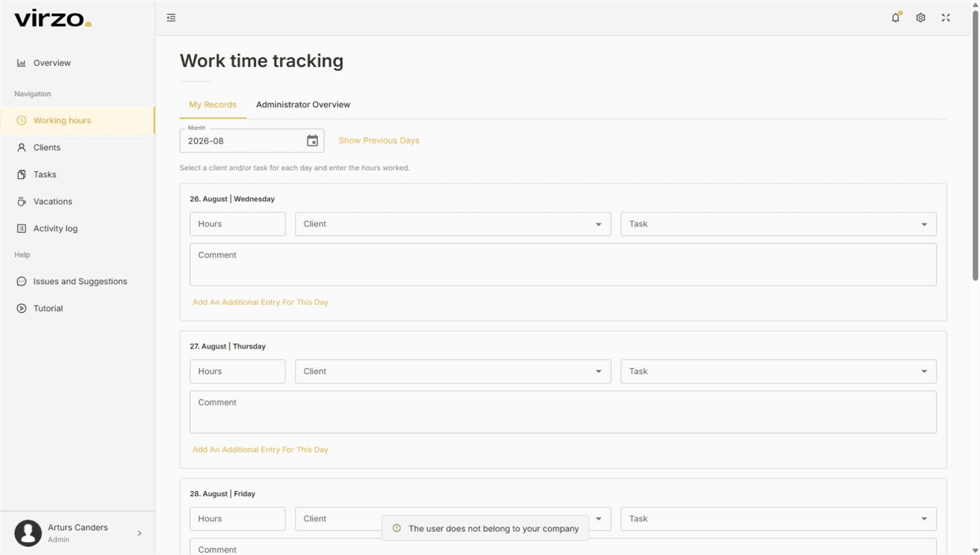Open the Tutorial page

(x=78, y=308)
